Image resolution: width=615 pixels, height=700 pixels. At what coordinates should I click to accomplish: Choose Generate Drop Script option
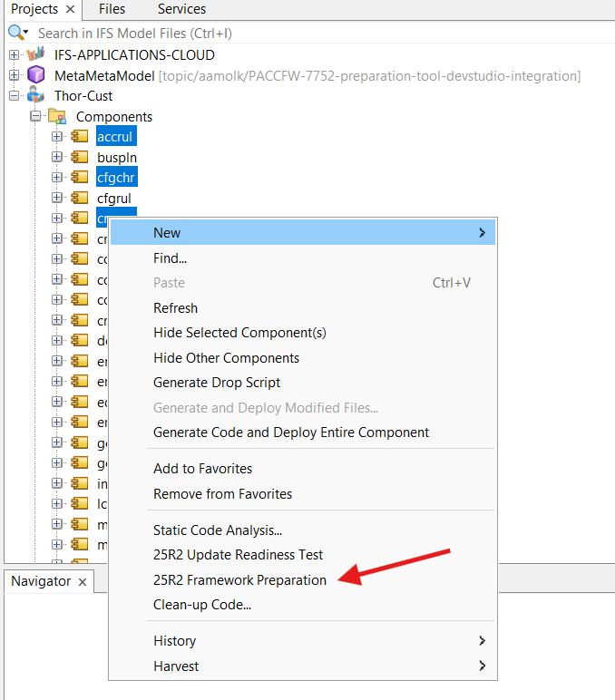click(x=217, y=383)
